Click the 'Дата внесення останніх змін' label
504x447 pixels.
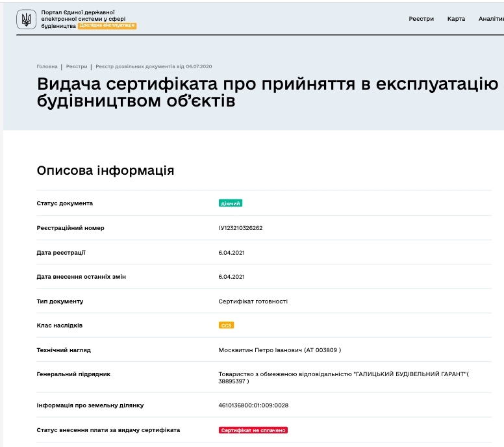coord(81,277)
